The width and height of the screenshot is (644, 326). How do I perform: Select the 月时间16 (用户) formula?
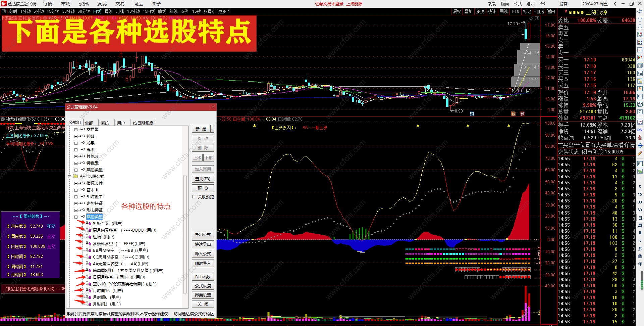pos(108,291)
